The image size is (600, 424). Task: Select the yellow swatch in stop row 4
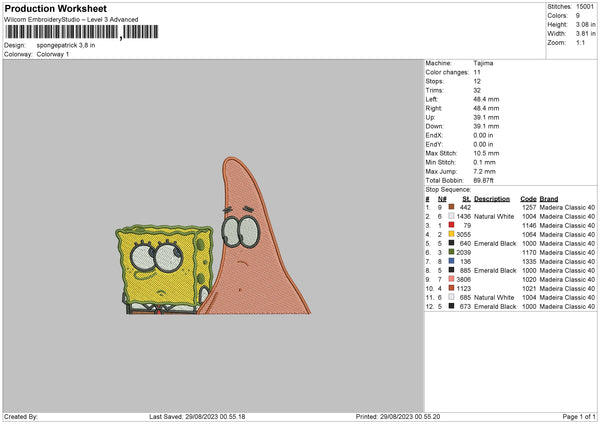tap(452, 234)
